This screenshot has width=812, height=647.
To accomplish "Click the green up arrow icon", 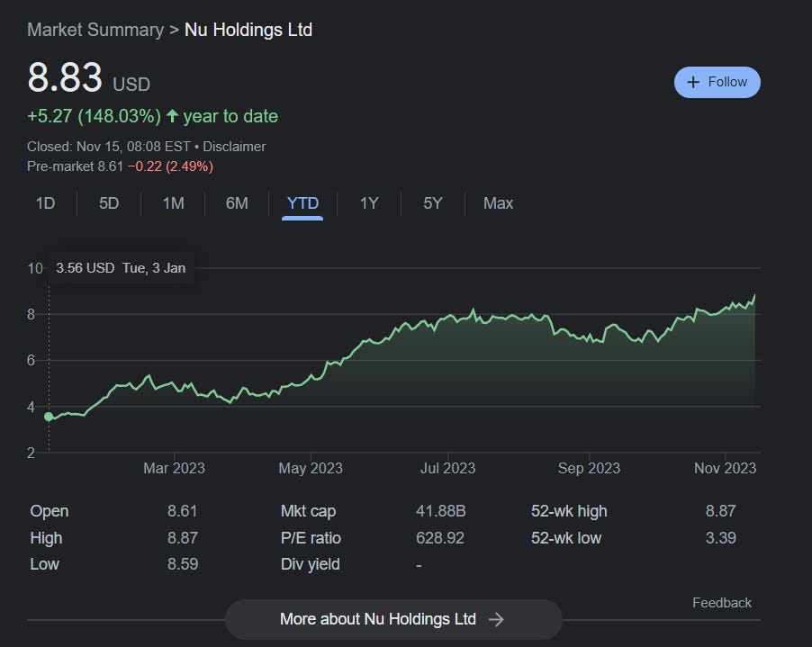I will 173,116.
